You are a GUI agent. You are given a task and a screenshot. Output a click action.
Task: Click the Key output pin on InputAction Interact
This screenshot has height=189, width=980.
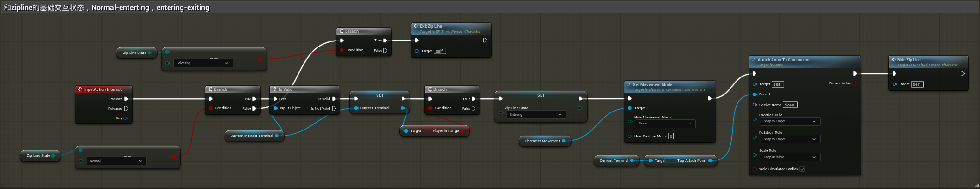point(125,118)
